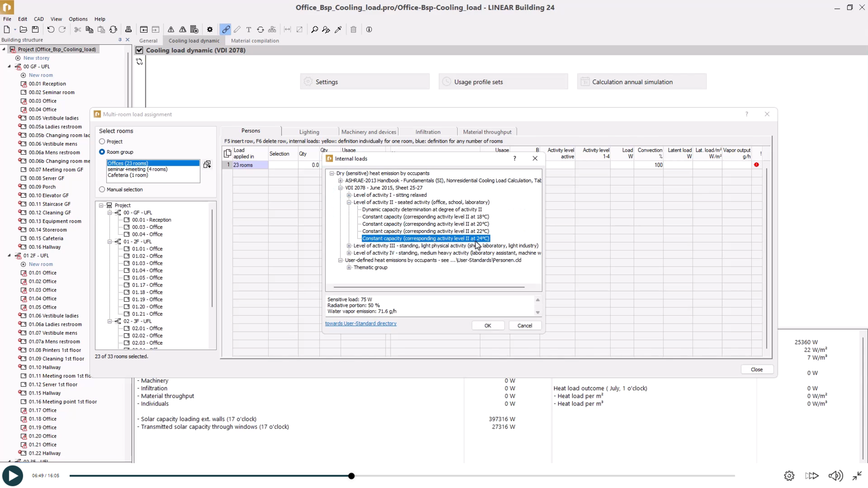868x488 pixels.
Task: Click the info circle toolbar icon
Action: coord(369,30)
